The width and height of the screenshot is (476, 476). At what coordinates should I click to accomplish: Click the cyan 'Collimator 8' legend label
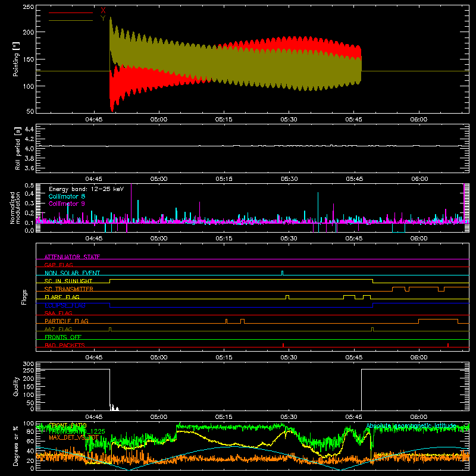click(x=67, y=196)
